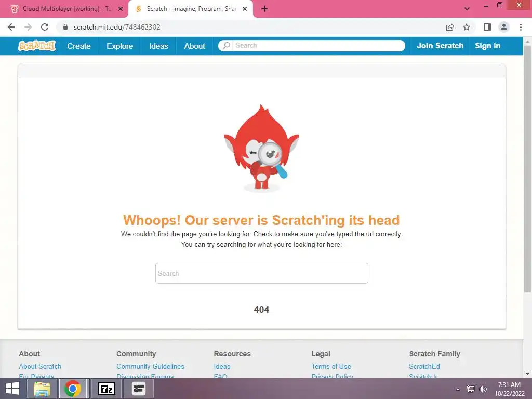This screenshot has width=532, height=399.
Task: Open the ScratchEd link
Action: pos(424,366)
